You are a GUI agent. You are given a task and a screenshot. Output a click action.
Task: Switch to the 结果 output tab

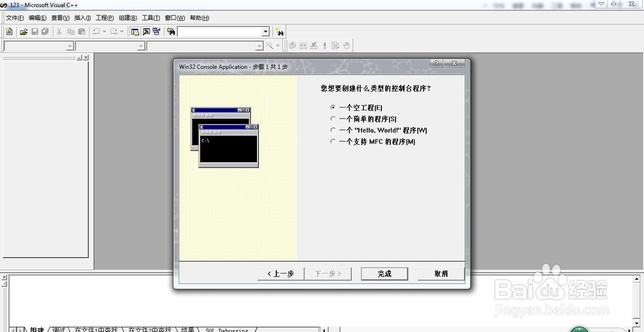pos(187,329)
